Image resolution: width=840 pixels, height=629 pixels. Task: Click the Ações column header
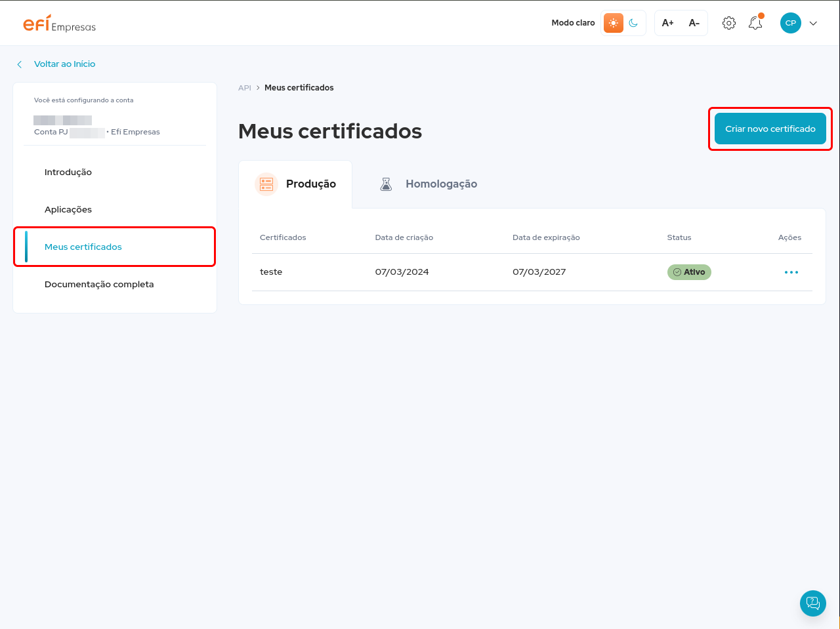click(x=789, y=237)
